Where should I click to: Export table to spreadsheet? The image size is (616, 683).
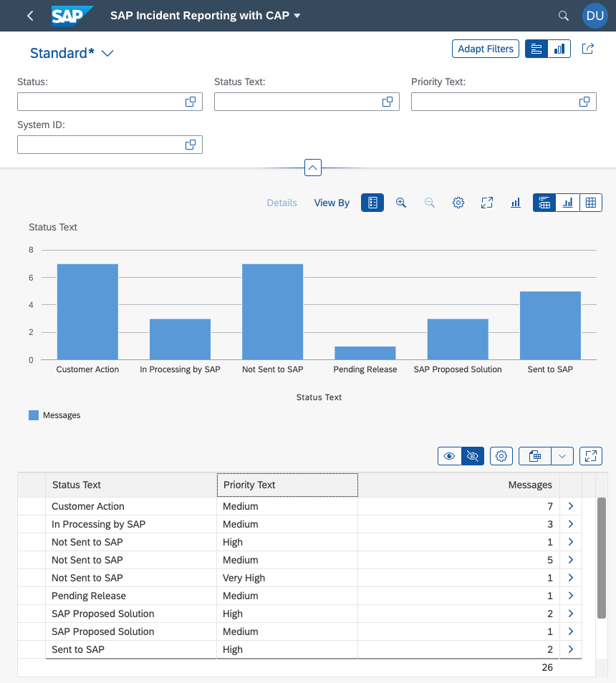pyautogui.click(x=535, y=456)
